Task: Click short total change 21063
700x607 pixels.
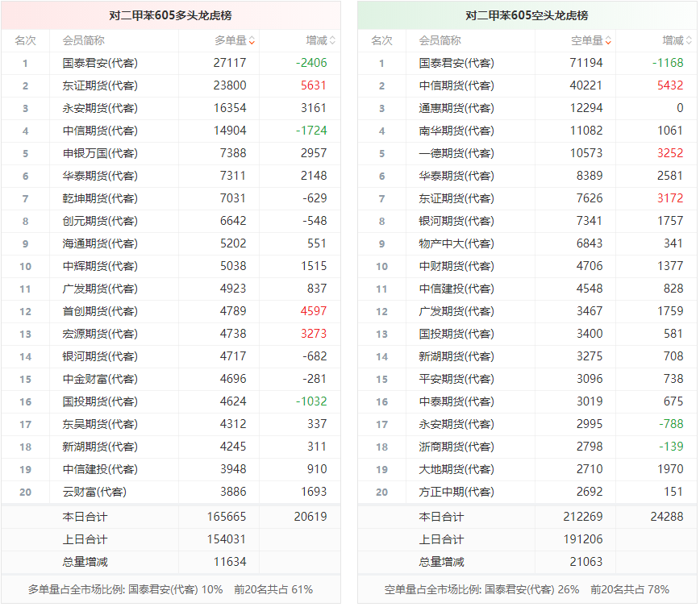Action: (586, 562)
